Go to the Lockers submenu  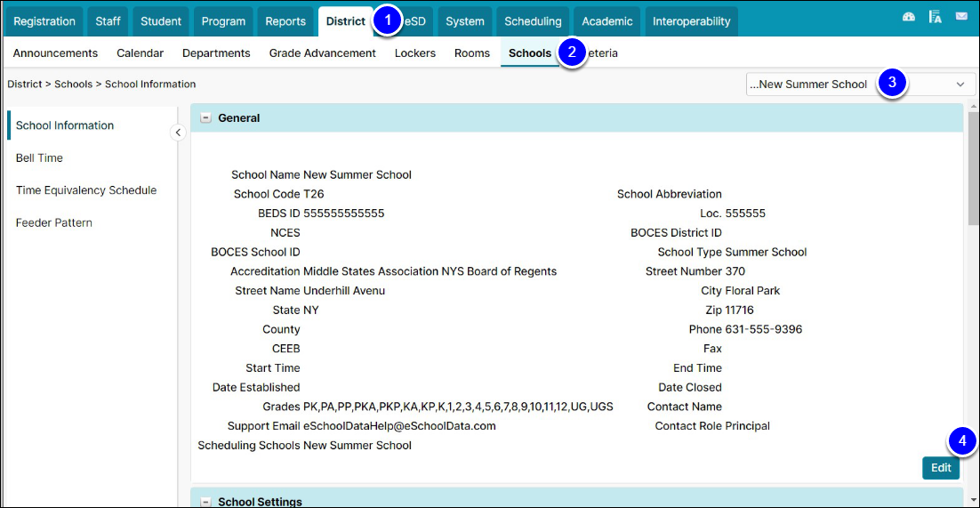[x=415, y=53]
